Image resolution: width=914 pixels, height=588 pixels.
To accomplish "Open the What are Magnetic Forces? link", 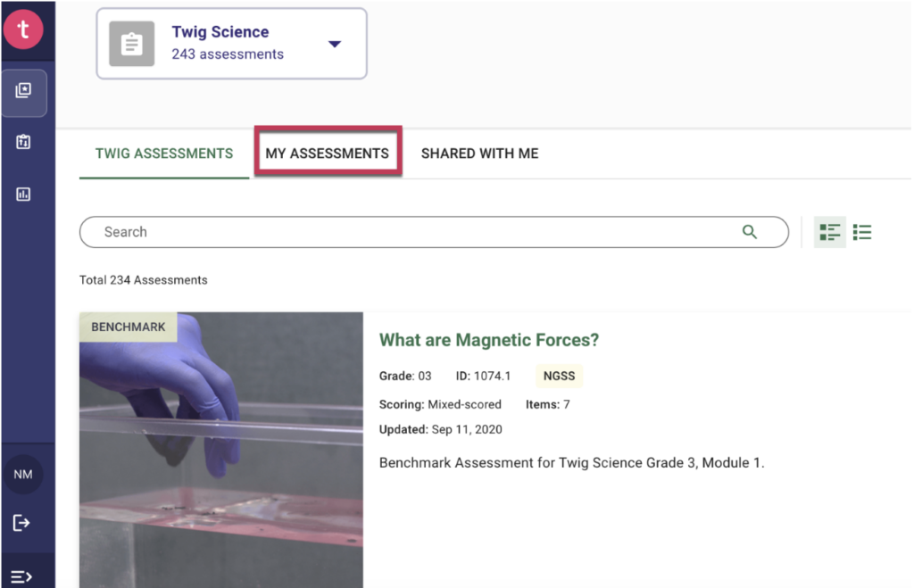I will [x=489, y=340].
